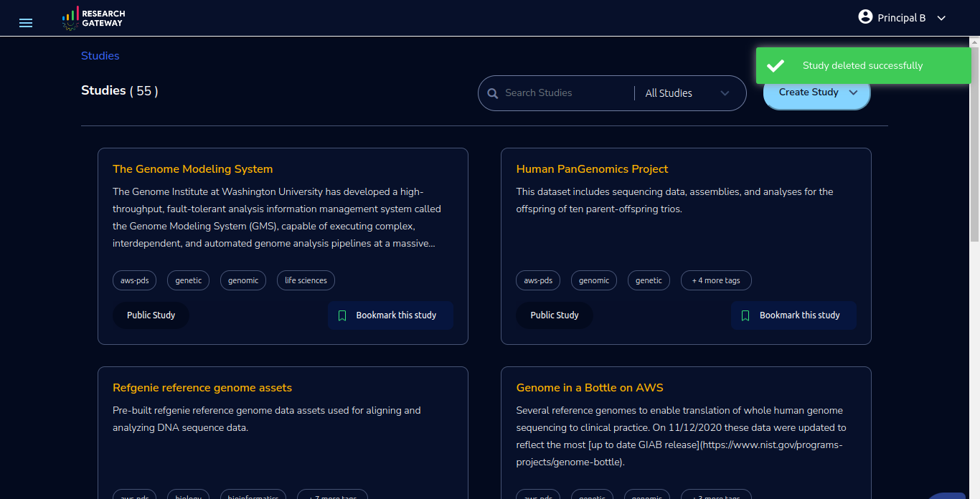Screen dimensions: 980x499
Task: Open the All Studies filter dropdown
Action: coord(687,93)
